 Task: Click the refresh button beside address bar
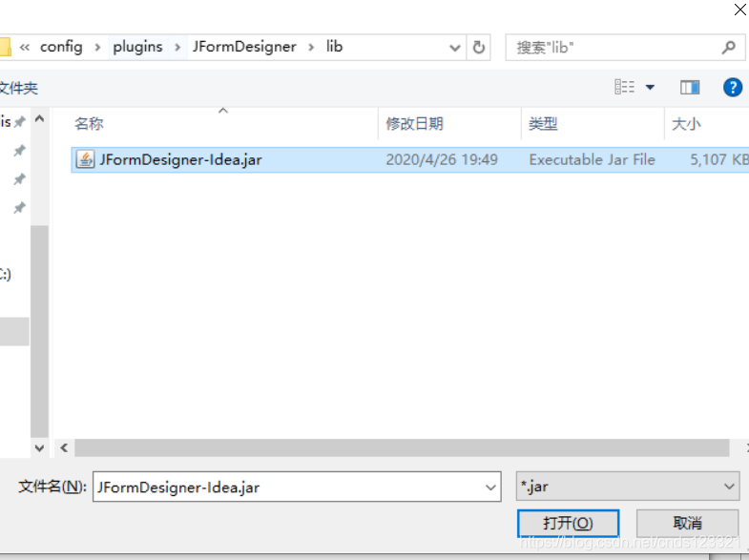[479, 48]
